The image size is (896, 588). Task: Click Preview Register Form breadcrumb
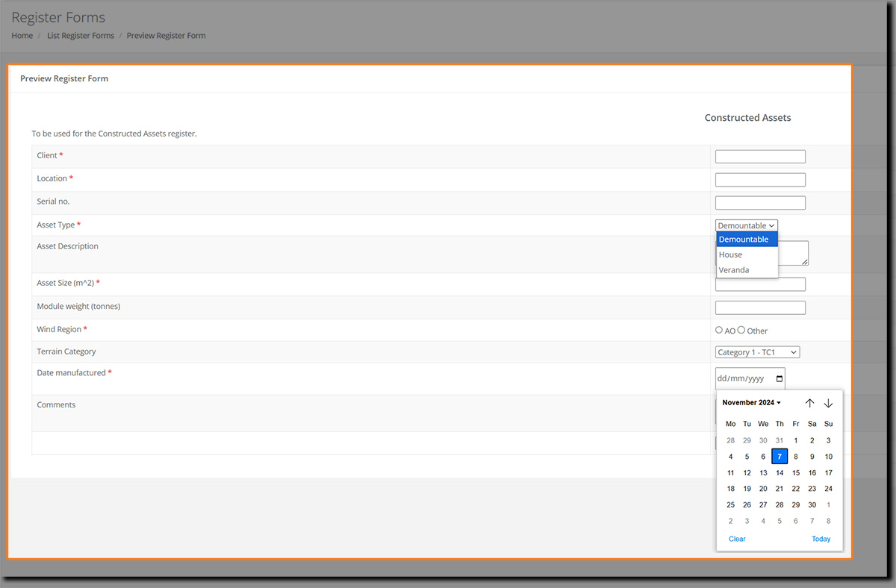[x=166, y=36]
